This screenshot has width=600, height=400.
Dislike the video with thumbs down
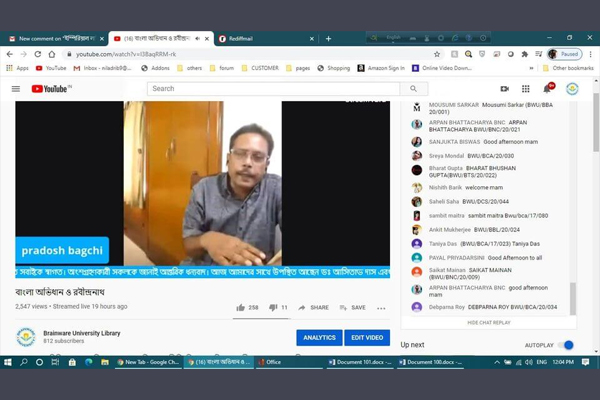(x=273, y=308)
